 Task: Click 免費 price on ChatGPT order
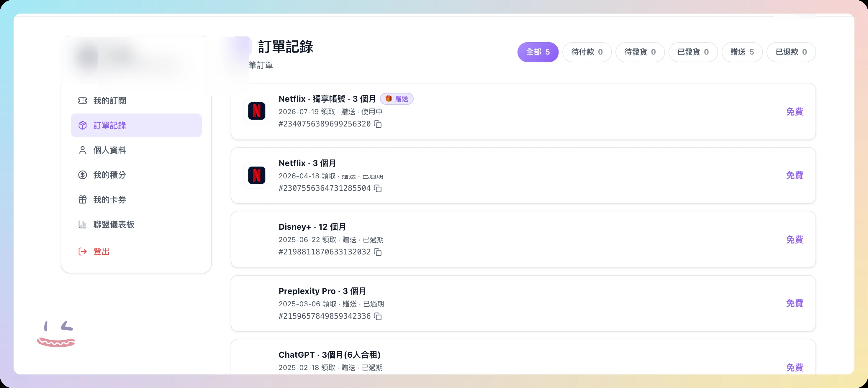pyautogui.click(x=795, y=368)
